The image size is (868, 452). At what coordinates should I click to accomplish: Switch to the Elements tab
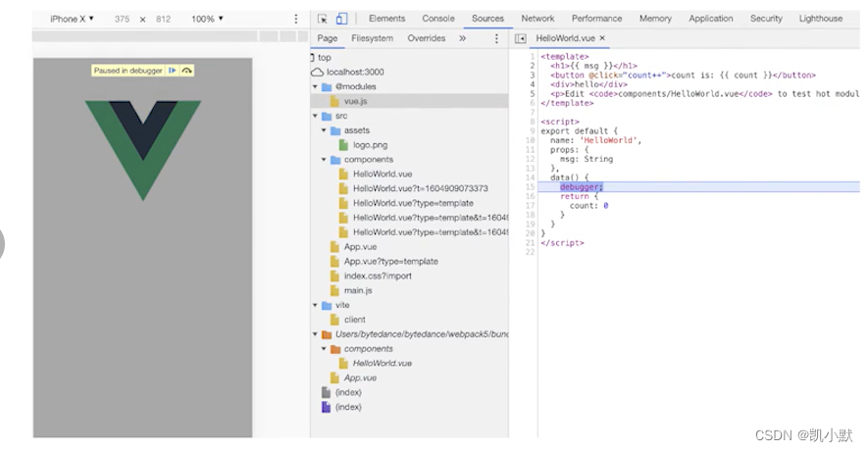[x=387, y=19]
